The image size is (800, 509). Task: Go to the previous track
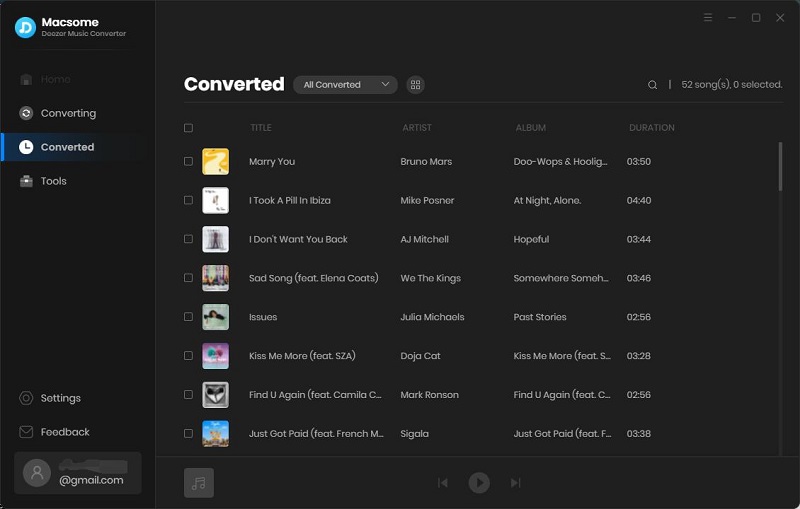(x=443, y=483)
